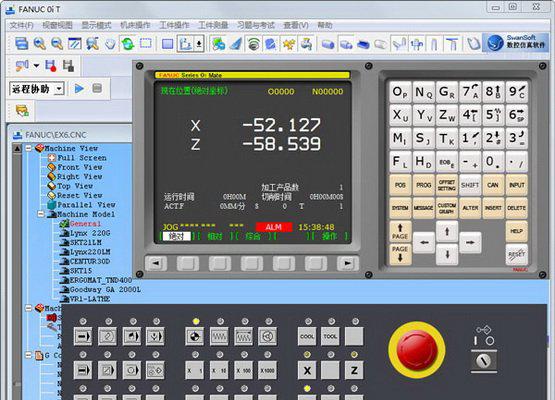Image resolution: width=555 pixels, height=400 pixels.
Task: Click the gray stop button beside play
Action: pyautogui.click(x=97, y=88)
